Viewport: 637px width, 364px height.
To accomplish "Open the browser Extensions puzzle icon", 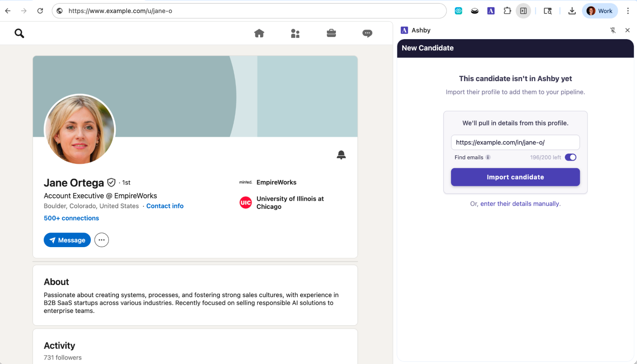I will pyautogui.click(x=507, y=11).
